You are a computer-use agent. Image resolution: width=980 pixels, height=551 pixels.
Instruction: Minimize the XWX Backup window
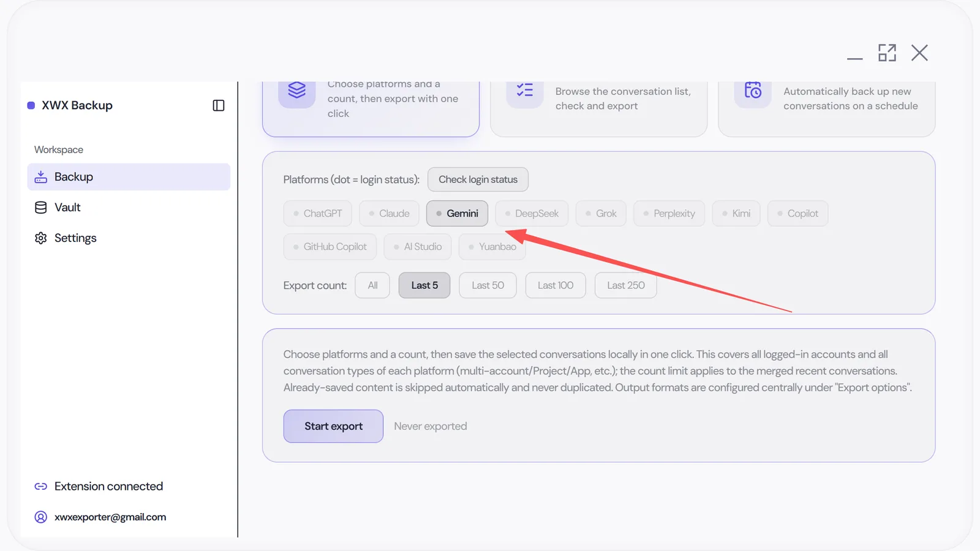point(855,58)
